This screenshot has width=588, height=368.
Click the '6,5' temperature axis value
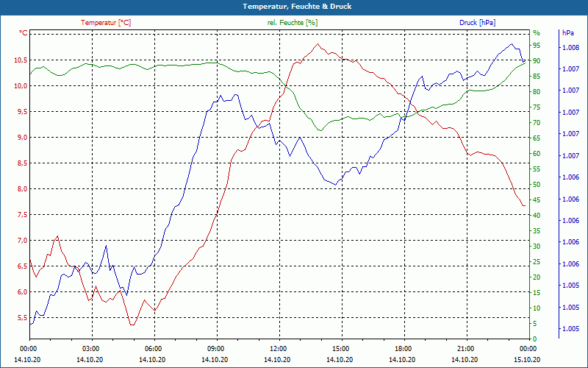coord(23,266)
